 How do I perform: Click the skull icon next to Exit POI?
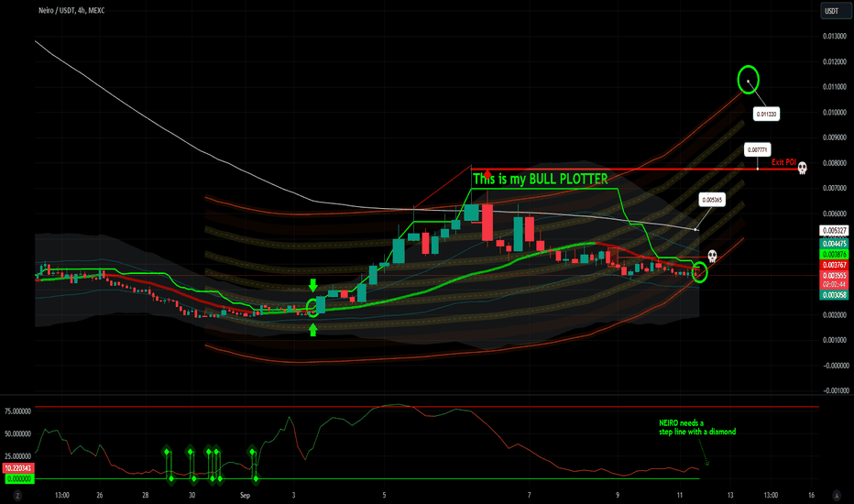pos(802,168)
